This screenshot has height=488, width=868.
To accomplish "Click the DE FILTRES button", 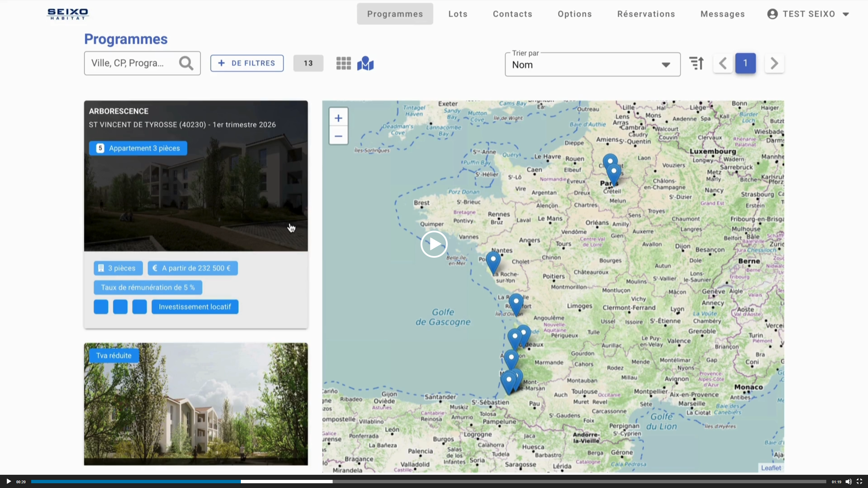I will pyautogui.click(x=247, y=63).
